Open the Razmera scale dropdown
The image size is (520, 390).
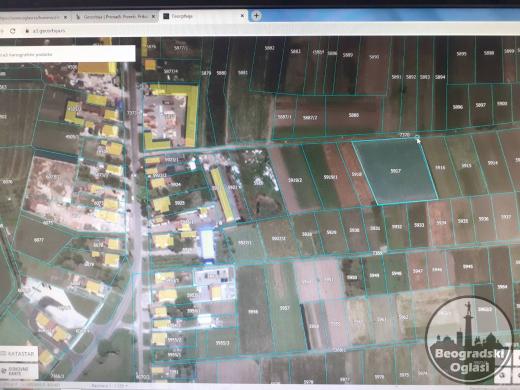coord(109,386)
